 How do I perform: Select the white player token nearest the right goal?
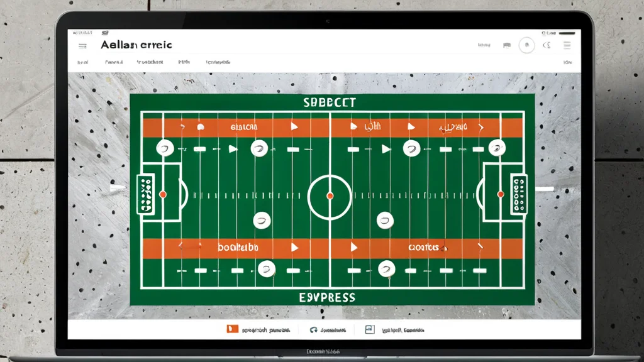click(497, 147)
